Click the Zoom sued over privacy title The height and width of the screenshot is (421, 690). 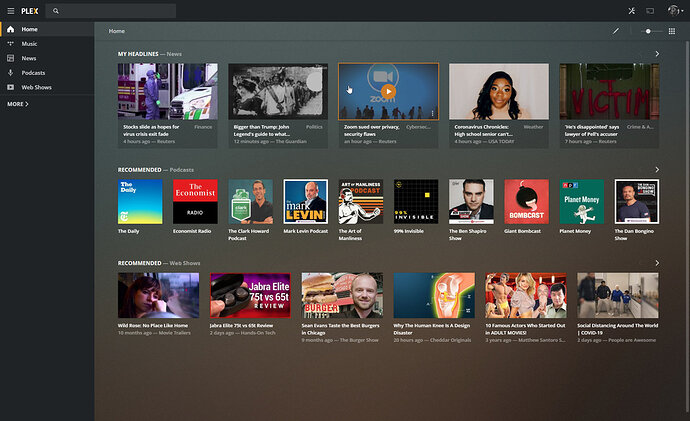point(372,130)
